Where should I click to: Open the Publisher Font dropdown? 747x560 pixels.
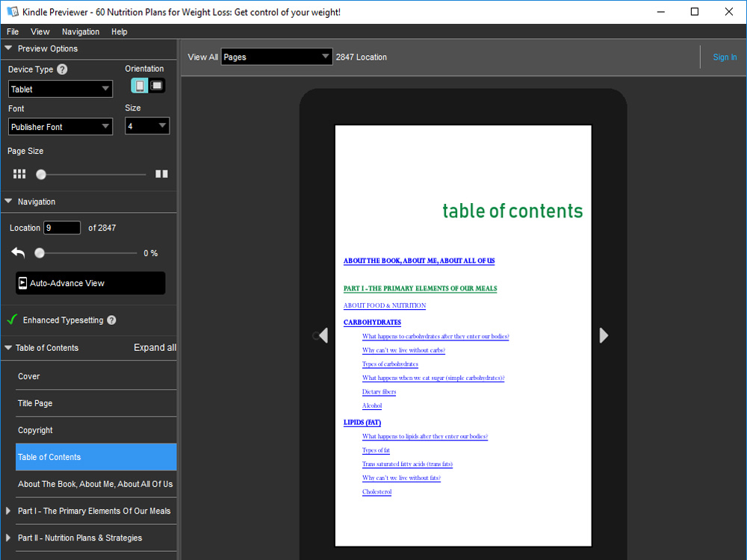(x=61, y=127)
